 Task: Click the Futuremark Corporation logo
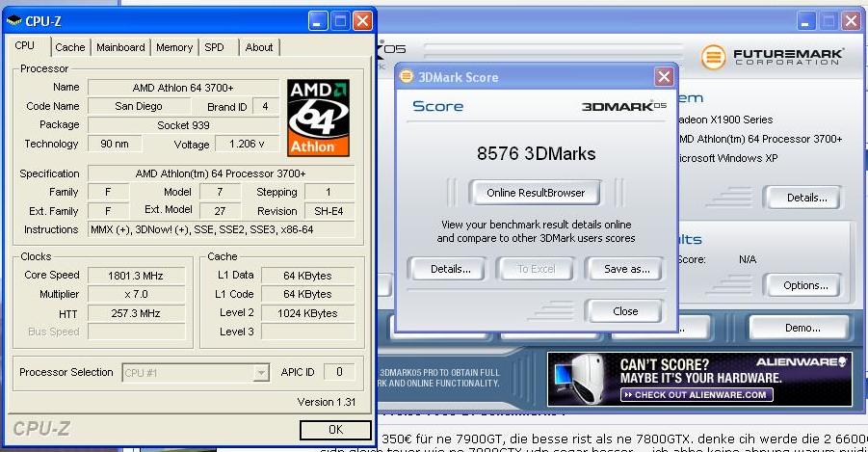(x=772, y=57)
